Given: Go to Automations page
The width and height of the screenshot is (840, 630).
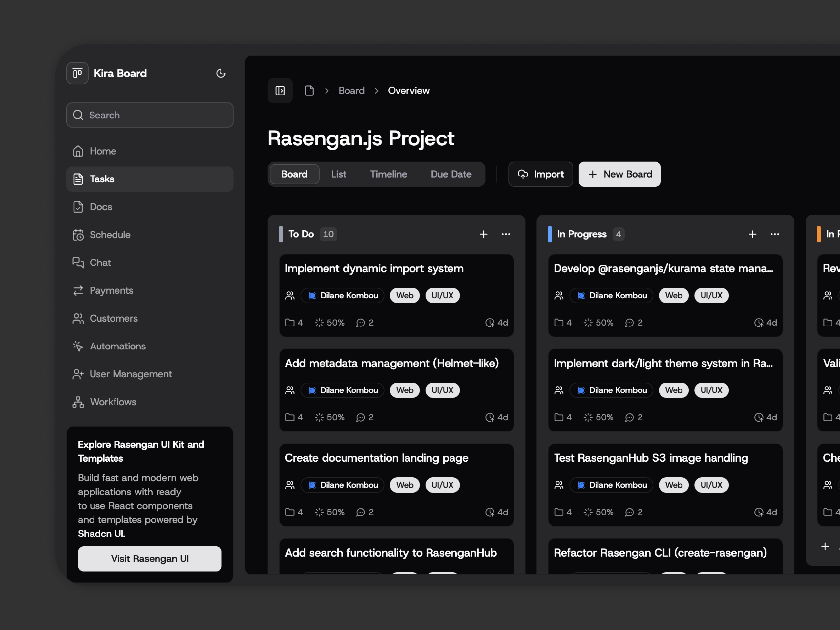Looking at the screenshot, I should click(x=117, y=346).
